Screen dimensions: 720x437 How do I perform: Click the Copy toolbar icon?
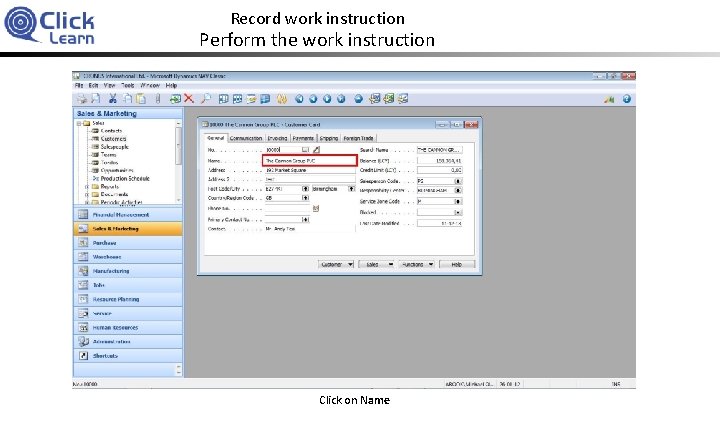tap(127, 99)
